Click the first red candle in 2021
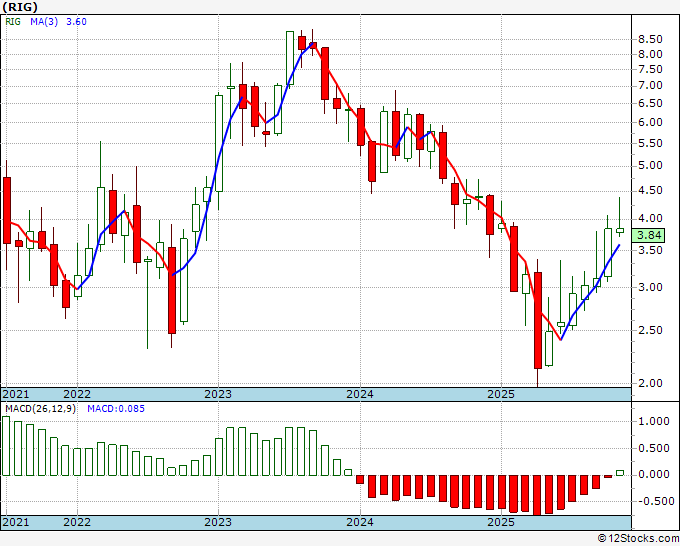The image size is (680, 546). 7,210
